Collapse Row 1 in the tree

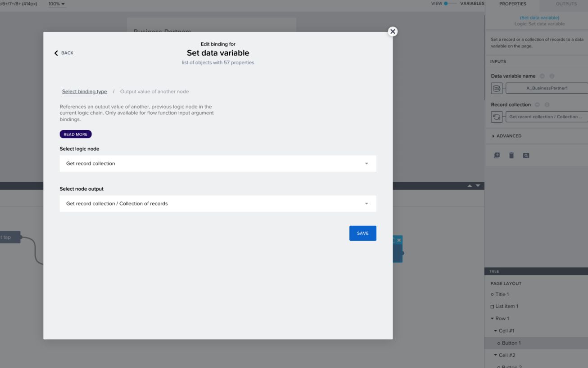(493, 319)
